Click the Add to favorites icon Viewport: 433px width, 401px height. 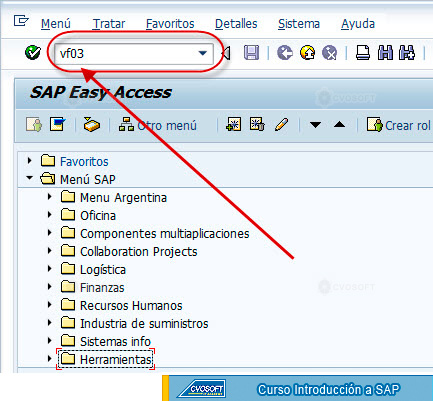click(x=233, y=124)
